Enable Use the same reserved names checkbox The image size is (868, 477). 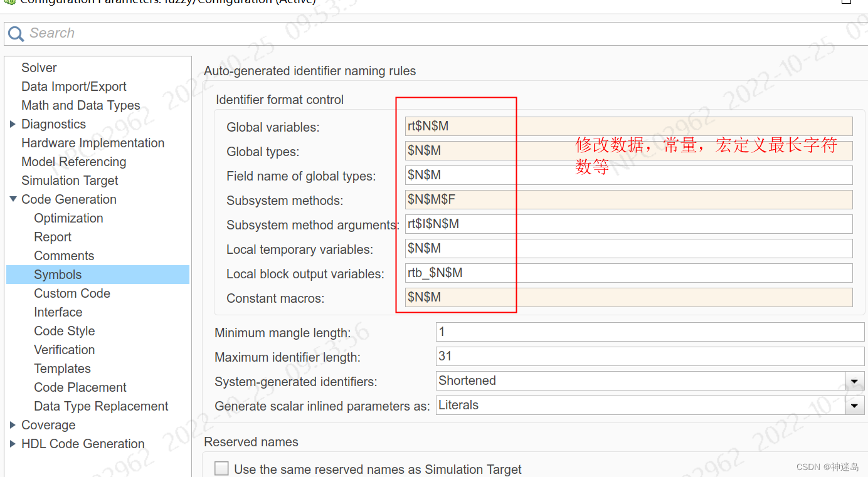tap(221, 469)
